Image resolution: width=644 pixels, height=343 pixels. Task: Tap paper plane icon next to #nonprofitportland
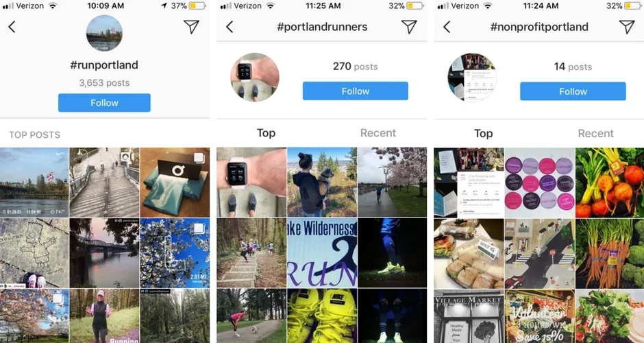pos(627,27)
